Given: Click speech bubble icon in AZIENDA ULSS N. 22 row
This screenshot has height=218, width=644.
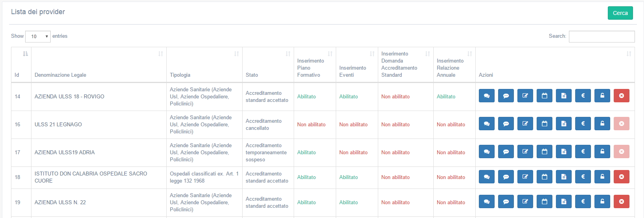Looking at the screenshot, I should coord(506,201).
